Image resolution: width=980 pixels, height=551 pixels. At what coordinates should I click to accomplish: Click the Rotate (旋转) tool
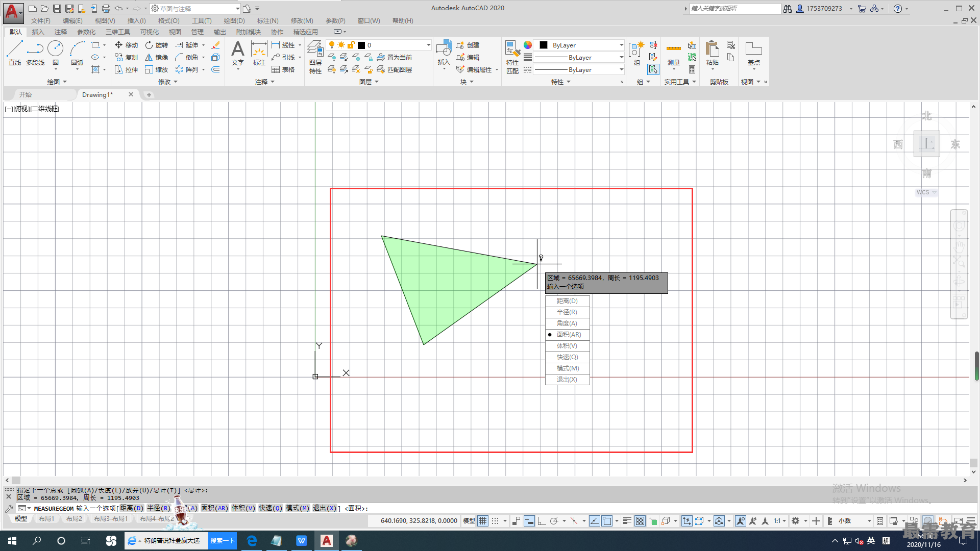click(x=156, y=45)
